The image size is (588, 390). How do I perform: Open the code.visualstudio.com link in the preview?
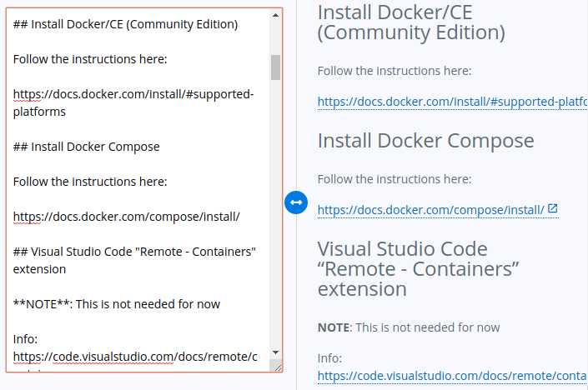[x=452, y=376]
